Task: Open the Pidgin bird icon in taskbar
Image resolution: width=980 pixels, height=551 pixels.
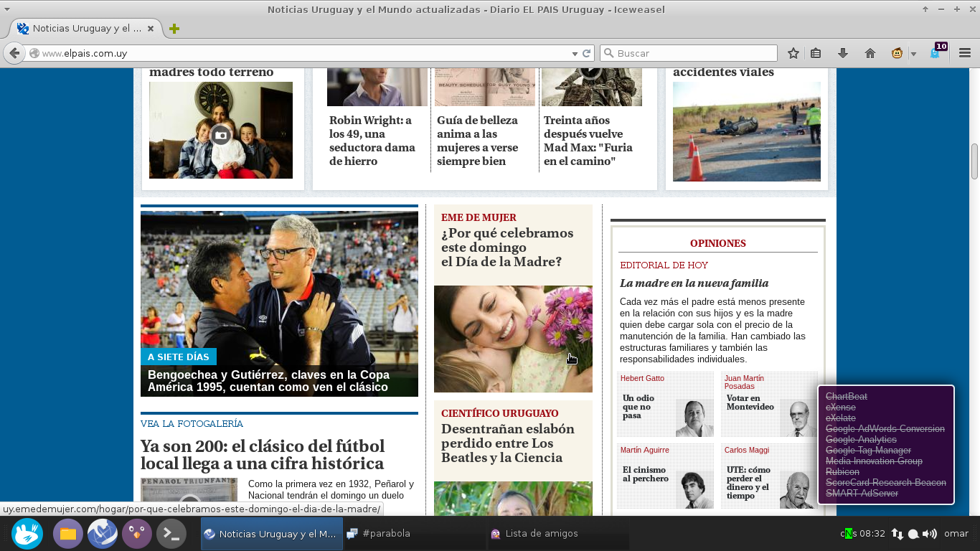Action: pos(137,534)
